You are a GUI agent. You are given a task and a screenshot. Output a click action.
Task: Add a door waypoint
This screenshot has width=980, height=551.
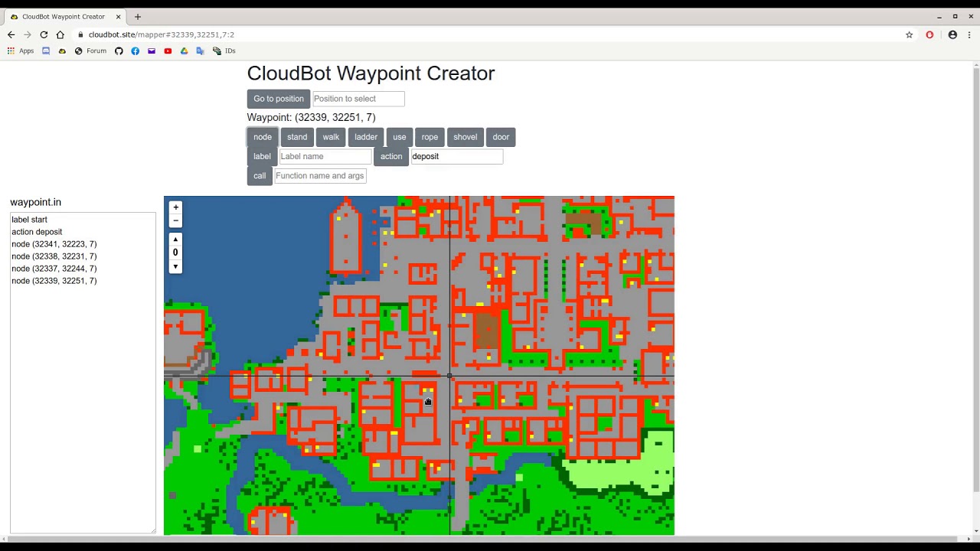(x=501, y=137)
